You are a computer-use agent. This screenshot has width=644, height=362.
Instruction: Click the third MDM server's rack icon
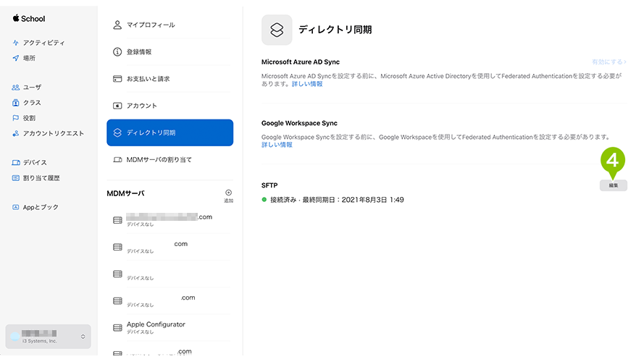click(x=117, y=274)
